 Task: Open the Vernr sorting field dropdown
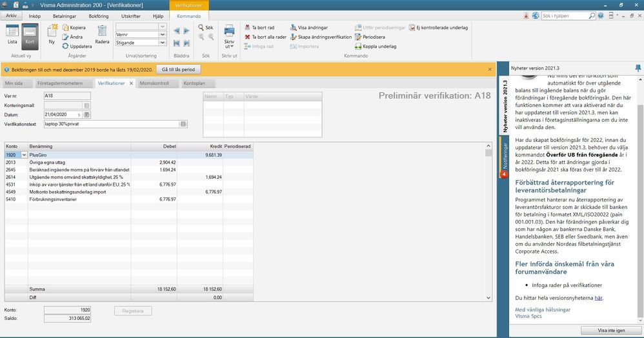(x=162, y=34)
